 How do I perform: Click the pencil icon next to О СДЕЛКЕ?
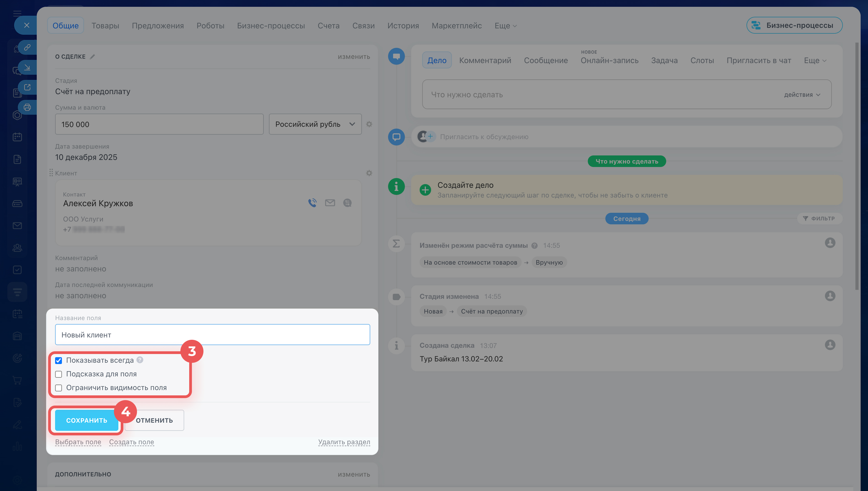pos(92,57)
